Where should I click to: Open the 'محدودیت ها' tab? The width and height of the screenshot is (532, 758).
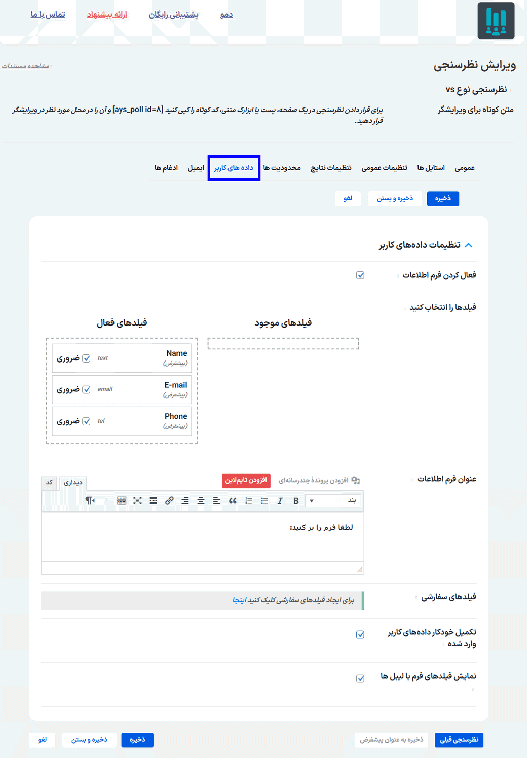(x=282, y=168)
